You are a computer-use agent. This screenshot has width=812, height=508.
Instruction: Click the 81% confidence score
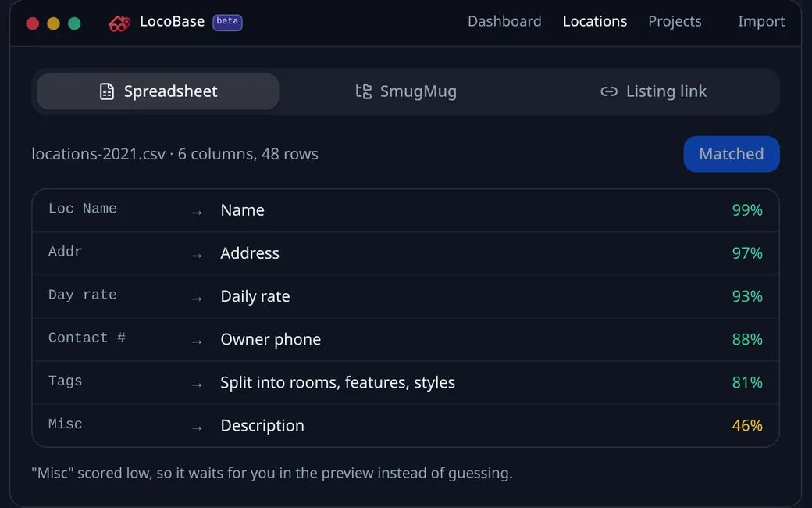(747, 382)
